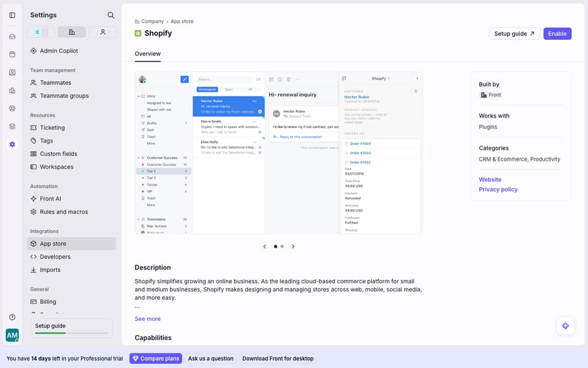Click CRM & Ecommerce, Productivity categories text
The height and width of the screenshot is (368, 588).
click(519, 159)
